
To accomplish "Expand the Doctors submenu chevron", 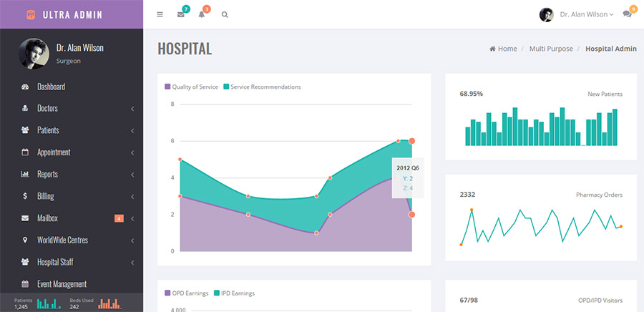I will pyautogui.click(x=132, y=109).
